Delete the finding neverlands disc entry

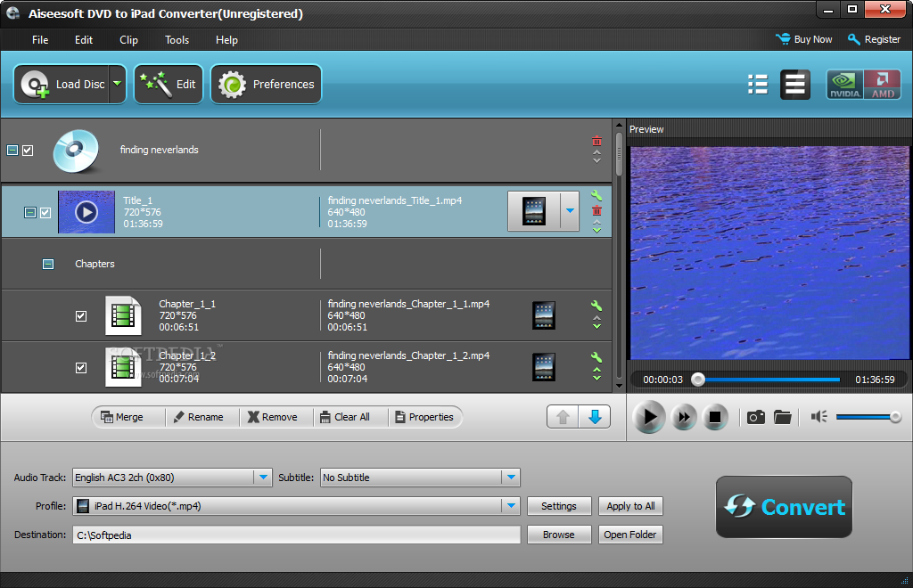tap(596, 142)
